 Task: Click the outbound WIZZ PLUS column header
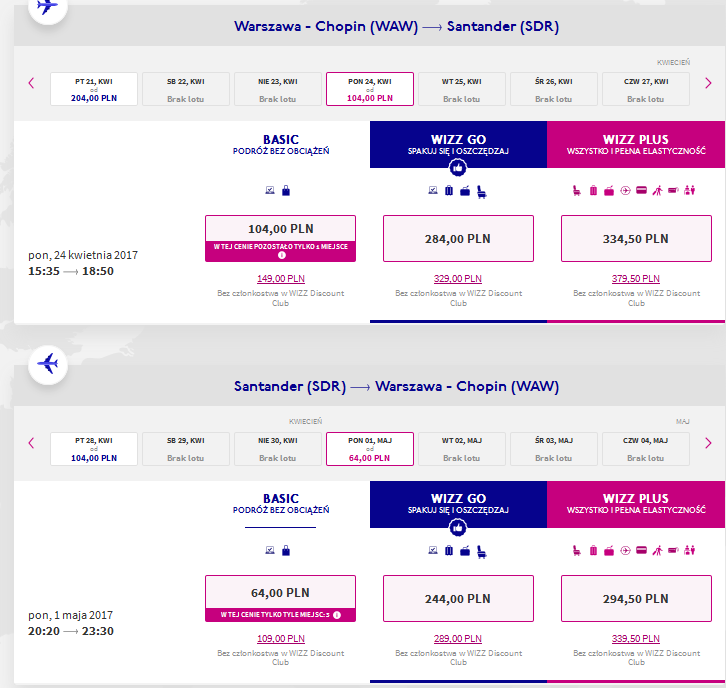636,144
